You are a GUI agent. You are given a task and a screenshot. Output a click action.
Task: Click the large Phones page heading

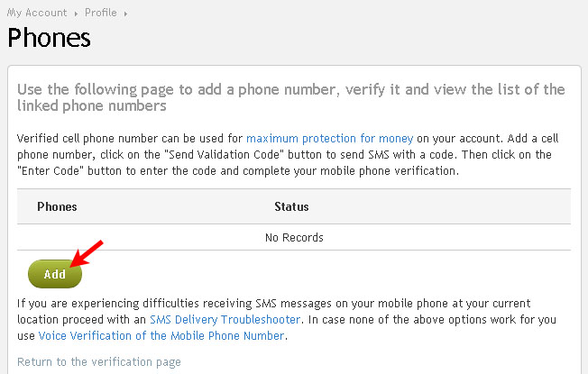(49, 39)
